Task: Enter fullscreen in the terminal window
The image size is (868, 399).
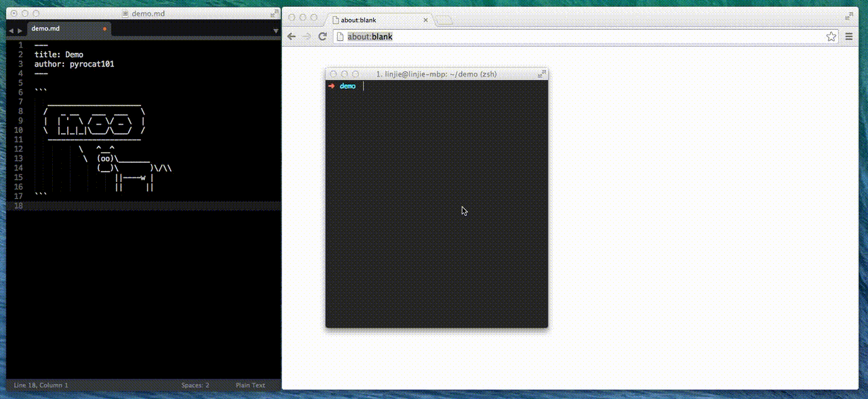Action: tap(542, 74)
